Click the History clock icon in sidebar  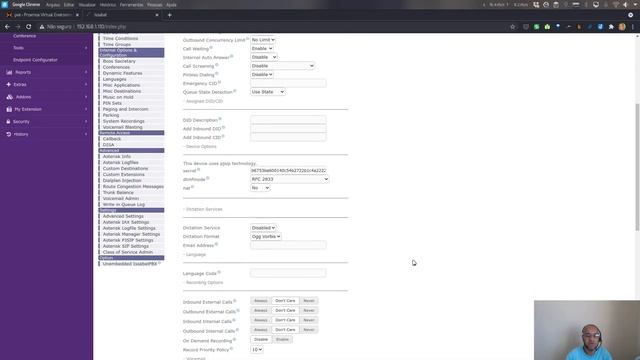coord(9,134)
